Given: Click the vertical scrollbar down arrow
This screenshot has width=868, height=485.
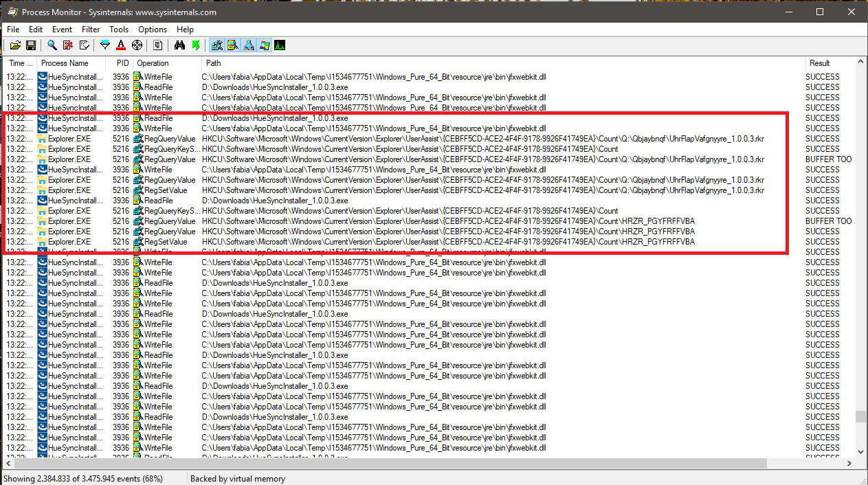Looking at the screenshot, I should (x=861, y=451).
